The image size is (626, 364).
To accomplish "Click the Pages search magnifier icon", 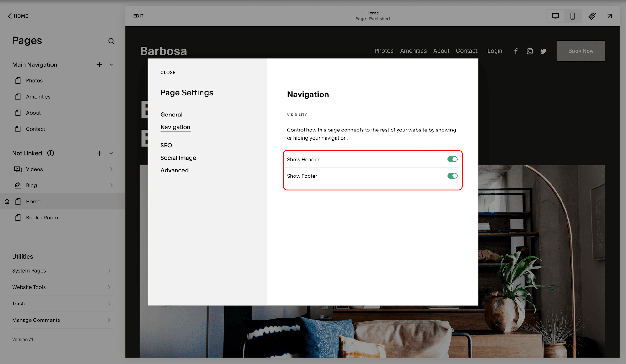I will [111, 41].
